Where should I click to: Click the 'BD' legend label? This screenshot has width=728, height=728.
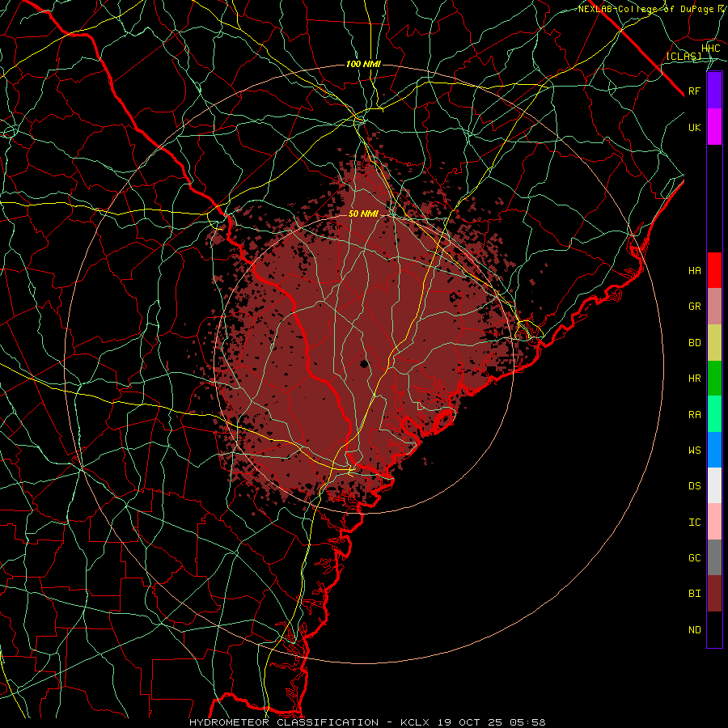694,343
